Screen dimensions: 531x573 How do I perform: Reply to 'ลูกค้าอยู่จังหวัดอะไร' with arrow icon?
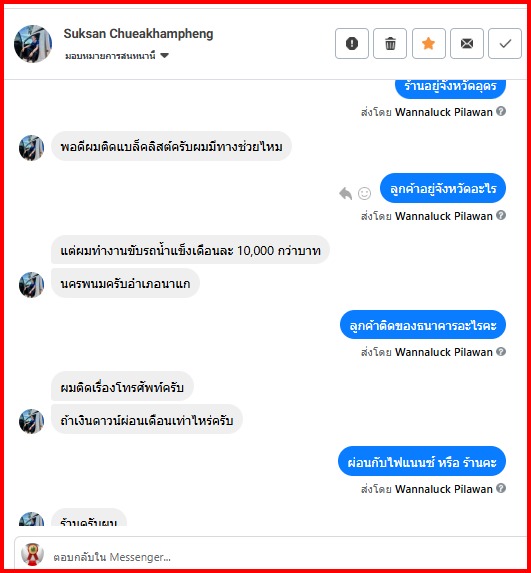(345, 193)
